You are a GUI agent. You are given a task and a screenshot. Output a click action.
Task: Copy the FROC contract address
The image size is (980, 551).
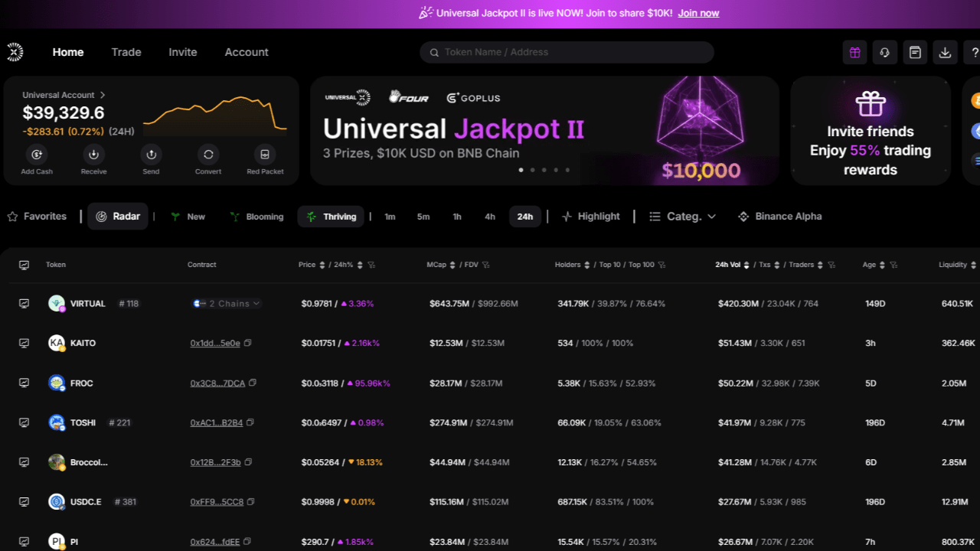[x=253, y=383]
